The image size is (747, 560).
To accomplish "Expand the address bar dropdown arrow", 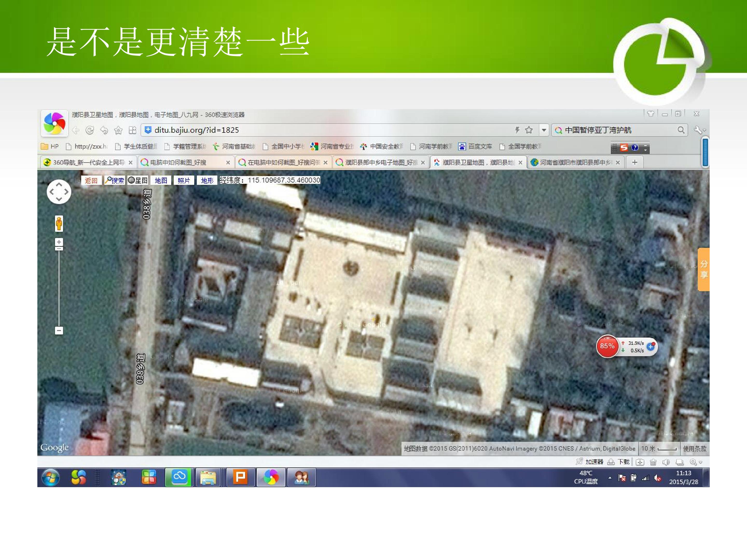I will click(x=544, y=130).
